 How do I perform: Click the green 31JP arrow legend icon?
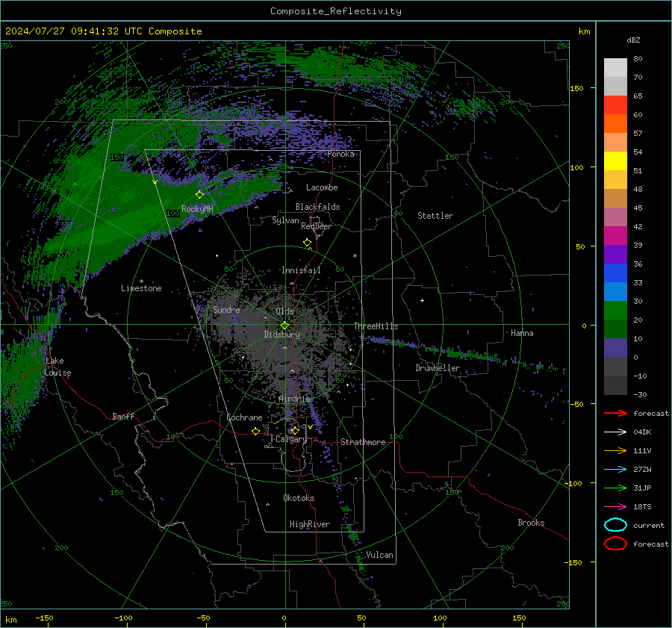pyautogui.click(x=615, y=488)
